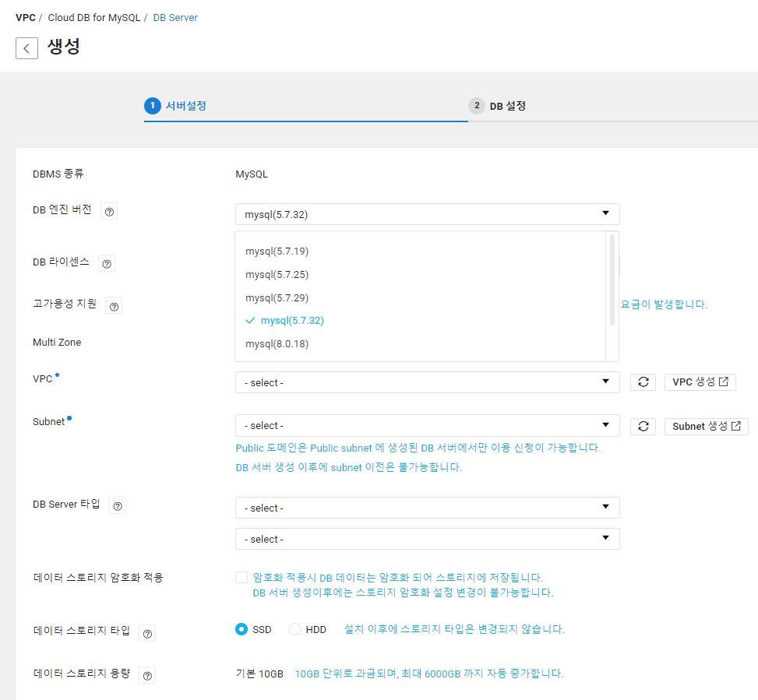Open the DB 엔진 버전 help tooltip
The width and height of the screenshot is (758, 700).
(108, 210)
